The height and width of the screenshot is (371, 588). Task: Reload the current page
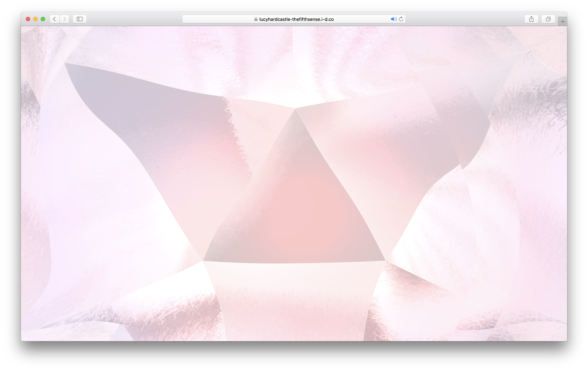click(x=401, y=19)
